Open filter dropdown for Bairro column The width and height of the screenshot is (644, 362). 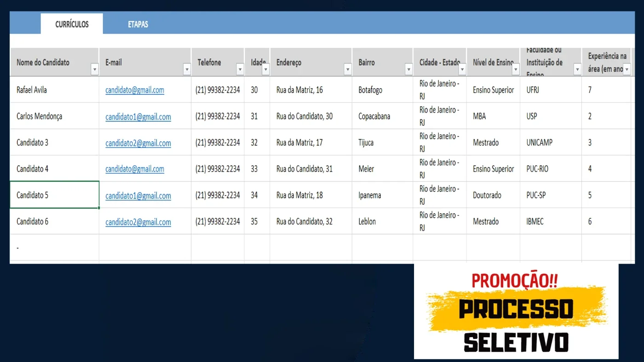pyautogui.click(x=408, y=70)
